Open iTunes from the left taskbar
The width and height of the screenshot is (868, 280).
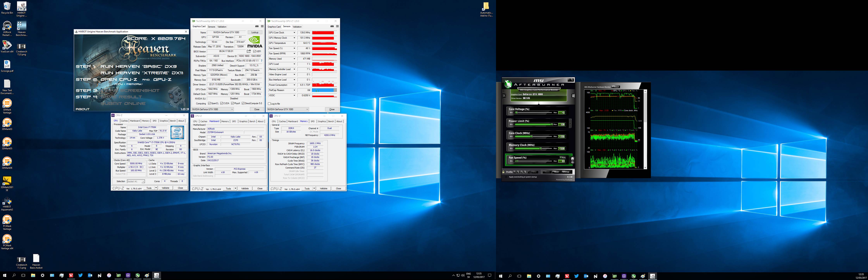tap(109, 276)
